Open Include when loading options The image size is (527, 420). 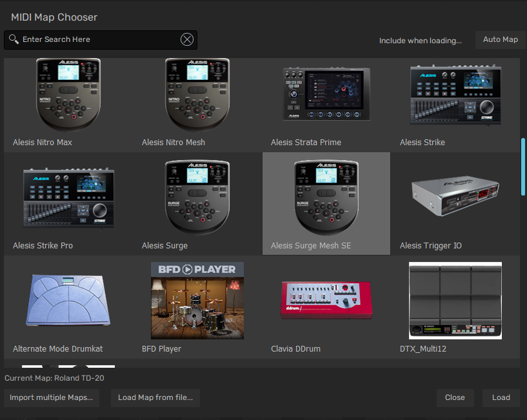(420, 41)
